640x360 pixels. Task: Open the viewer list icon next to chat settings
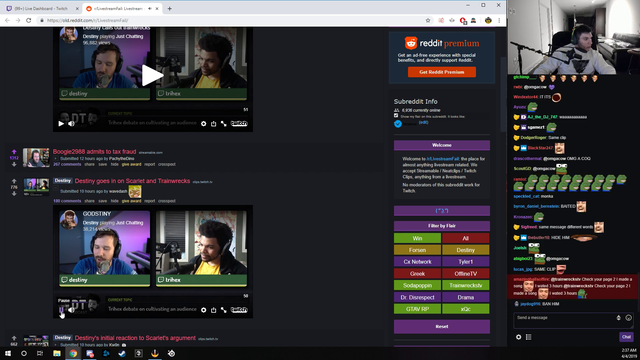[x=529, y=337]
